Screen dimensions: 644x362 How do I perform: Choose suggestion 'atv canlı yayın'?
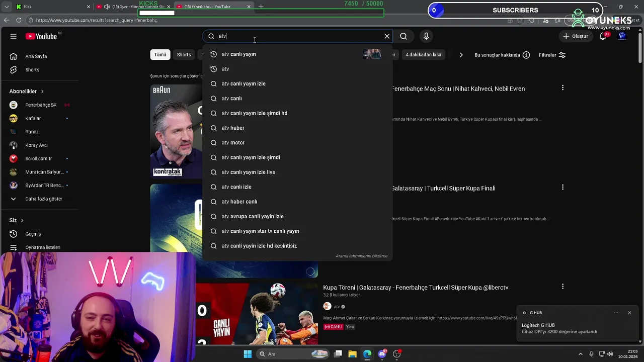pyautogui.click(x=297, y=54)
